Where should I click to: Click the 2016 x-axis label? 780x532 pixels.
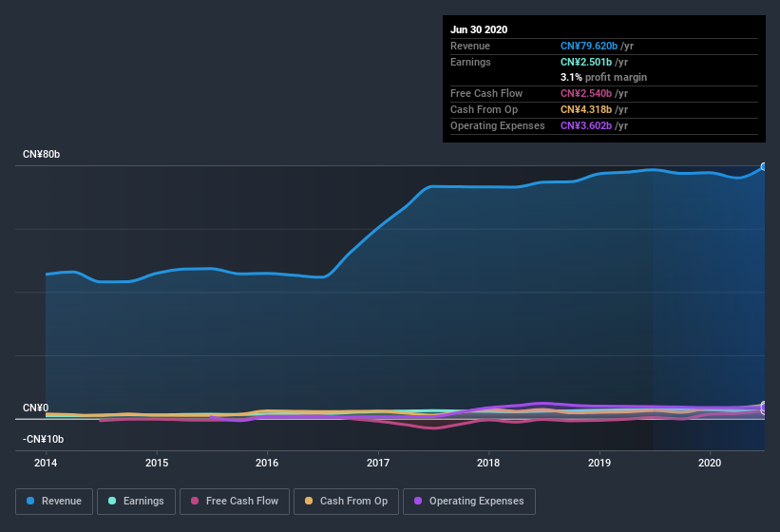click(267, 463)
